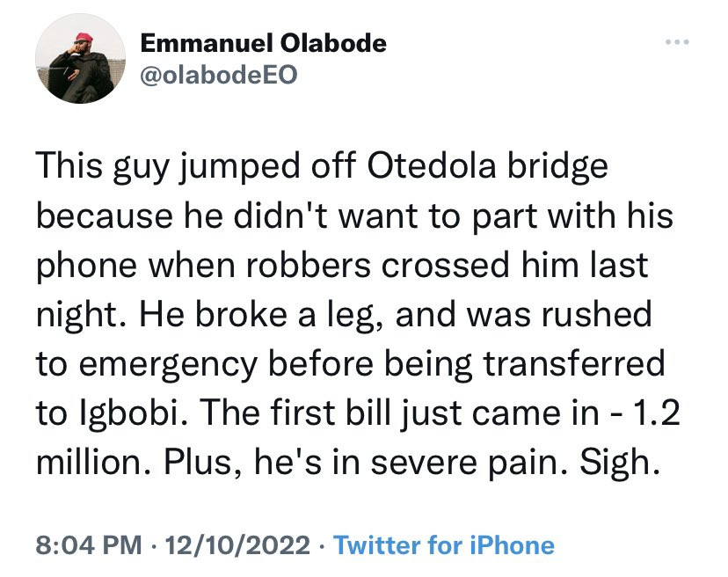Click the @olabodeEO handle
The image size is (728, 577).
(x=219, y=76)
